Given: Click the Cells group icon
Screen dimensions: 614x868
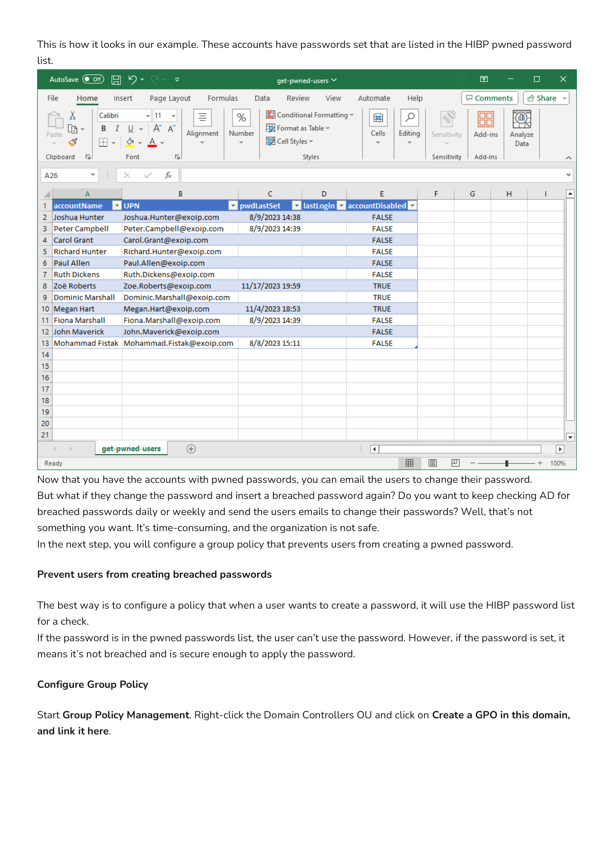Looking at the screenshot, I should coord(378,118).
